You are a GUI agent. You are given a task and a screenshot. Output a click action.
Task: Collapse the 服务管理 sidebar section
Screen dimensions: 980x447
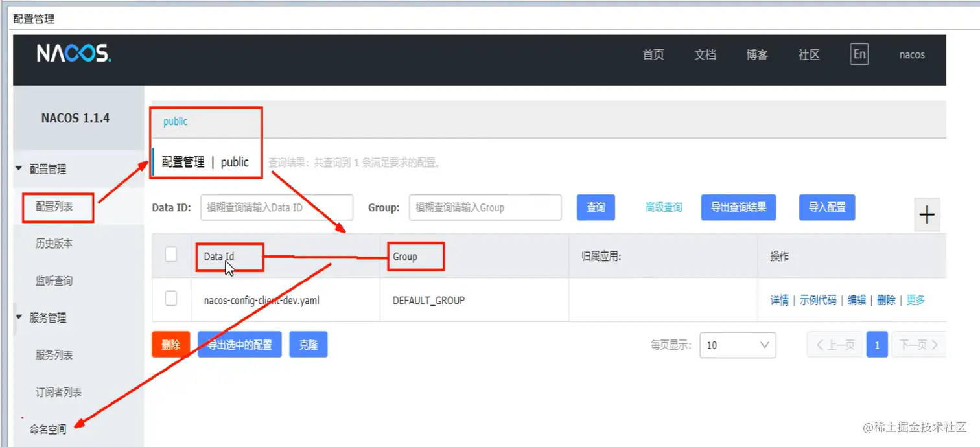click(19, 318)
